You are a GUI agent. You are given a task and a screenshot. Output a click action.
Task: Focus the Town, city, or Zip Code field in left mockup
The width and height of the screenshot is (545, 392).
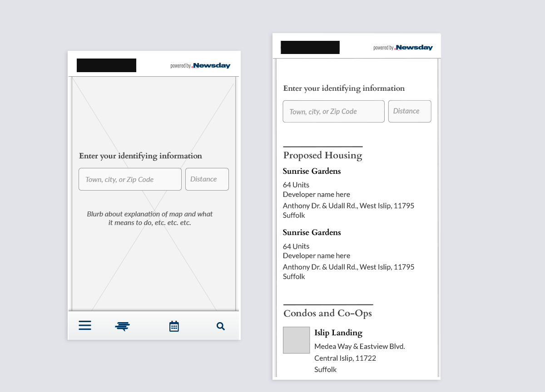130,179
